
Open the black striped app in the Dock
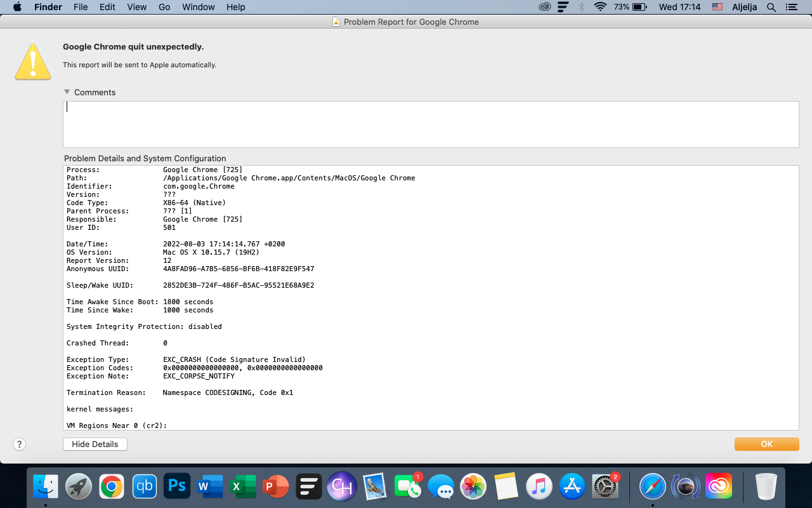click(x=309, y=487)
